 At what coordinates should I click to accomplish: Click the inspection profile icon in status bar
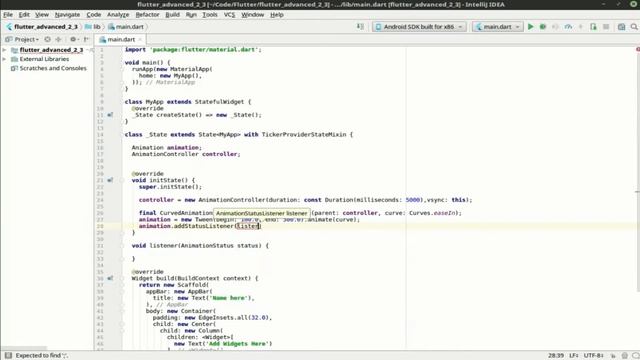point(624,356)
